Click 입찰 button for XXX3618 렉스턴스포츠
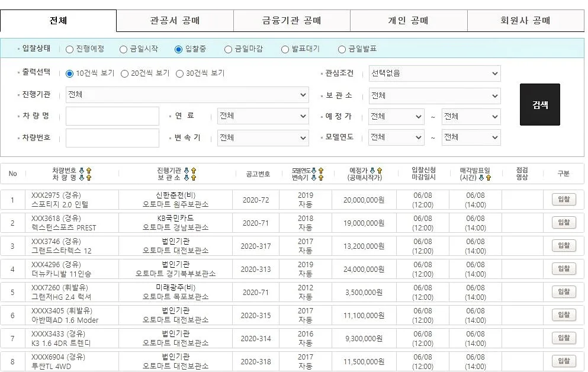Viewport: 588px width, 372px height. [564, 223]
